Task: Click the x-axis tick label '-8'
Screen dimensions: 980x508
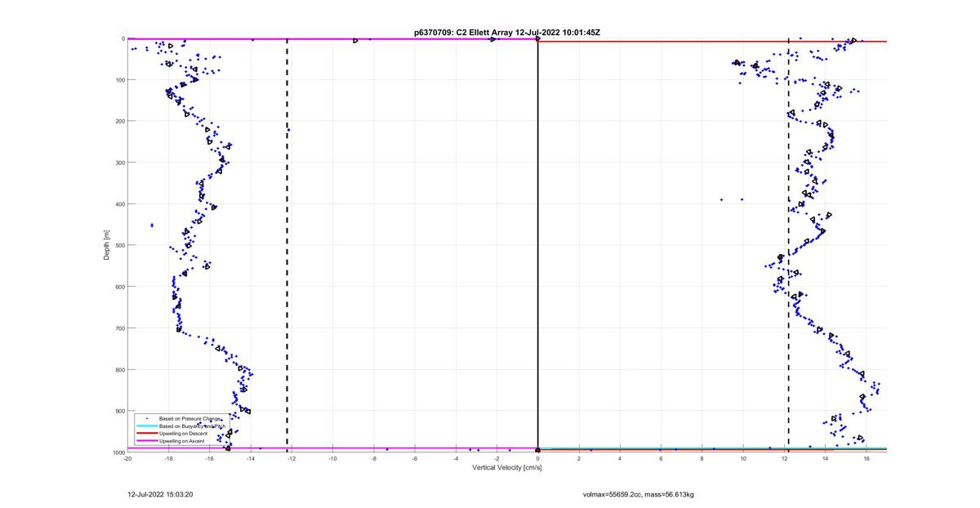Action: coord(373,459)
